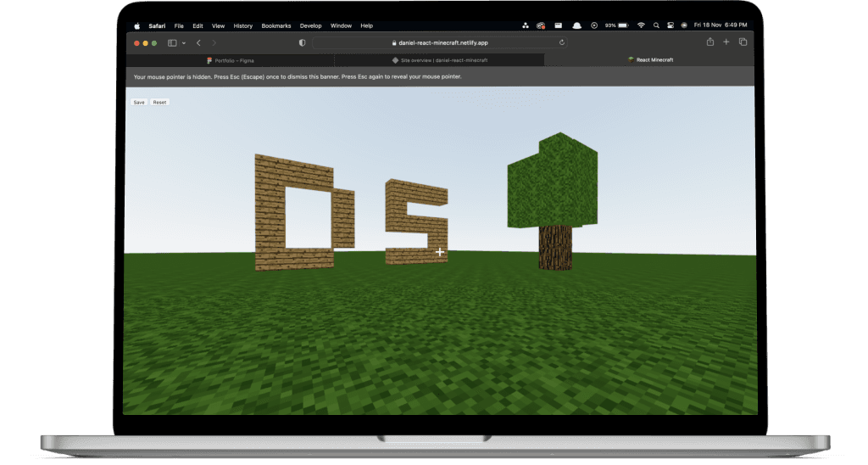Viewport: 868px width, 465px height.
Task: Select the React Minecraft tab
Action: (x=649, y=60)
